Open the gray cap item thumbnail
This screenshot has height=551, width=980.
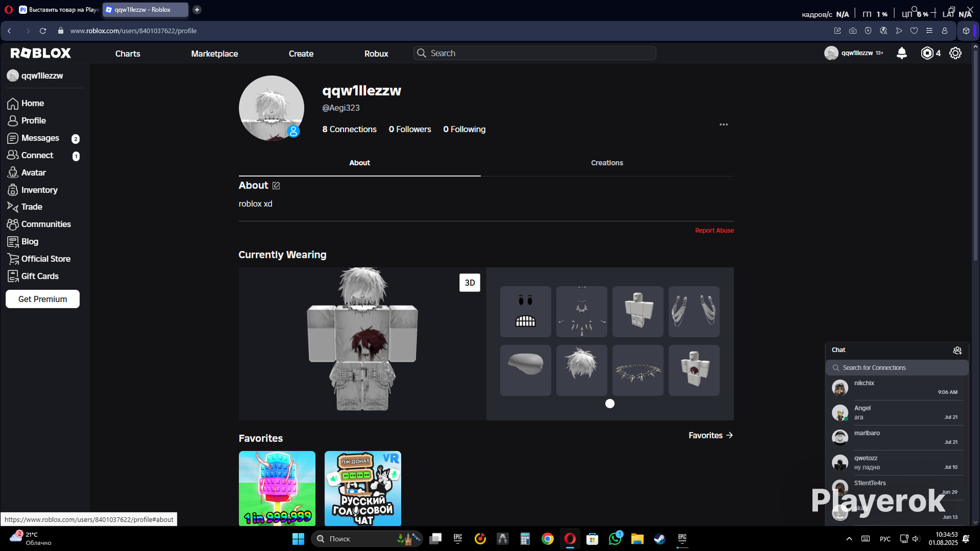[525, 370]
